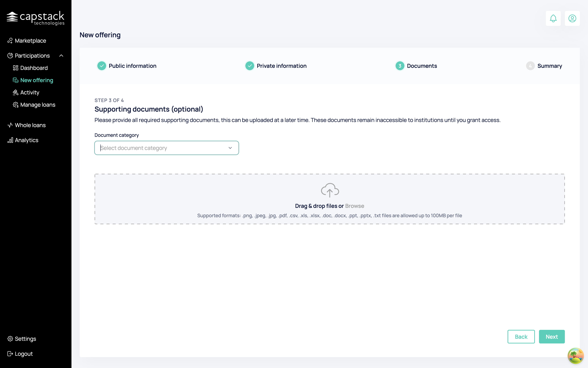Click the Supporting documents (optional) heading
Screen dimensions: 588x368
pos(149,109)
